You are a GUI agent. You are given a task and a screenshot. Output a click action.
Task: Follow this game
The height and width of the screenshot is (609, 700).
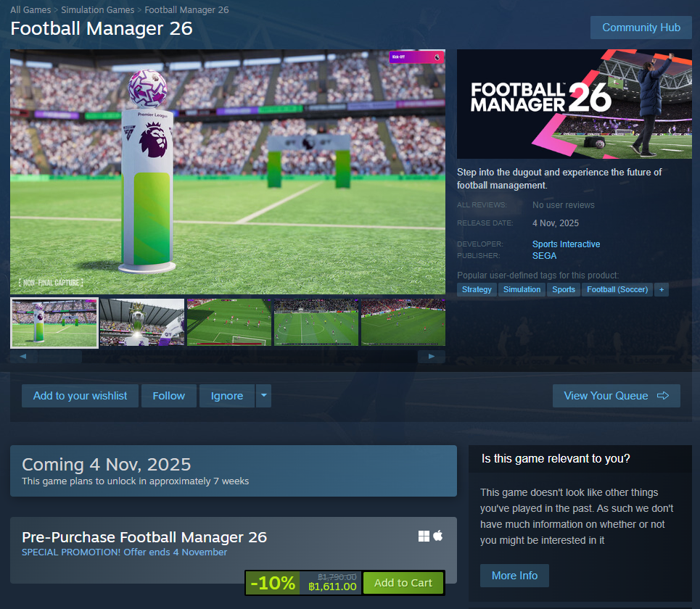tap(169, 396)
